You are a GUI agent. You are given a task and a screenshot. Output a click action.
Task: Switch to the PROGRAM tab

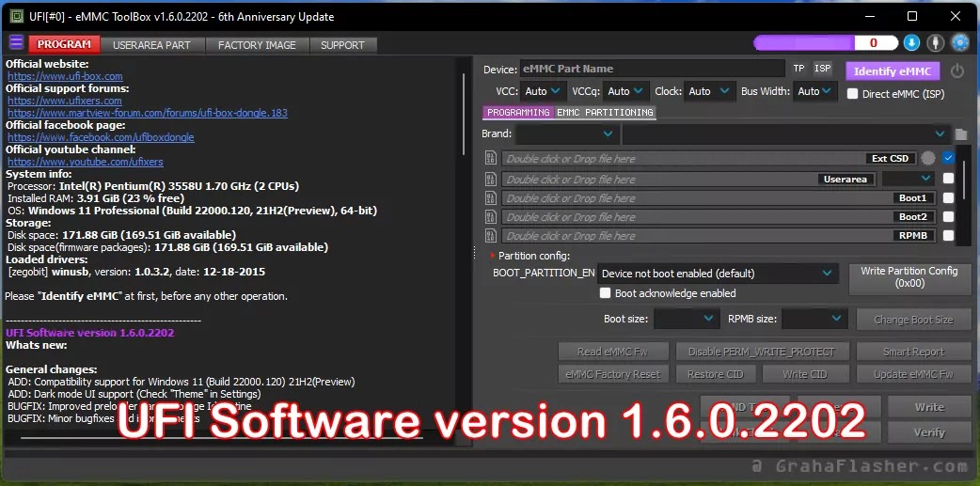click(x=64, y=44)
